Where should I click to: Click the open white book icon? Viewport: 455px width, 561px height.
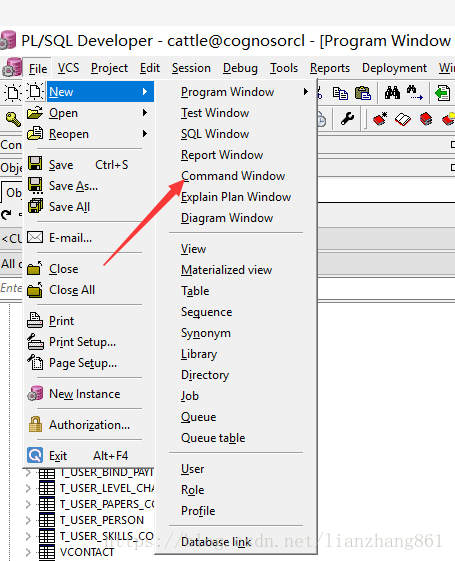(x=403, y=119)
